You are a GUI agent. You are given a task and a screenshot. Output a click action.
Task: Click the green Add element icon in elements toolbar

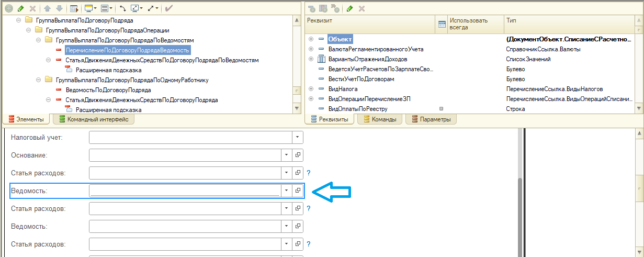(x=9, y=8)
